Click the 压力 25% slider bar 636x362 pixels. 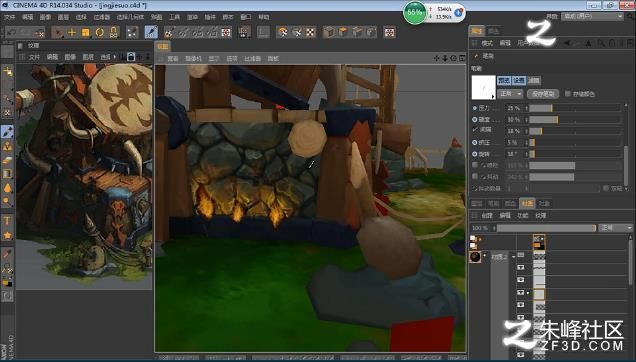click(575, 108)
